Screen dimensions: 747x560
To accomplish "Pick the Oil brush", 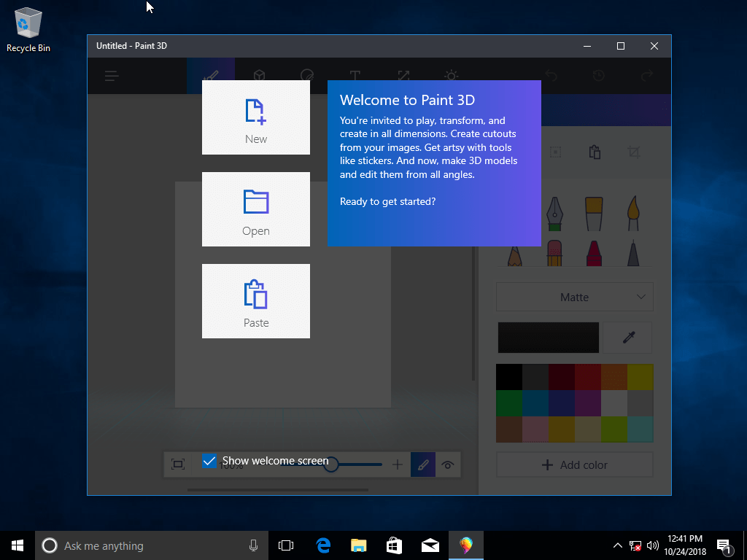I will pos(594,214).
